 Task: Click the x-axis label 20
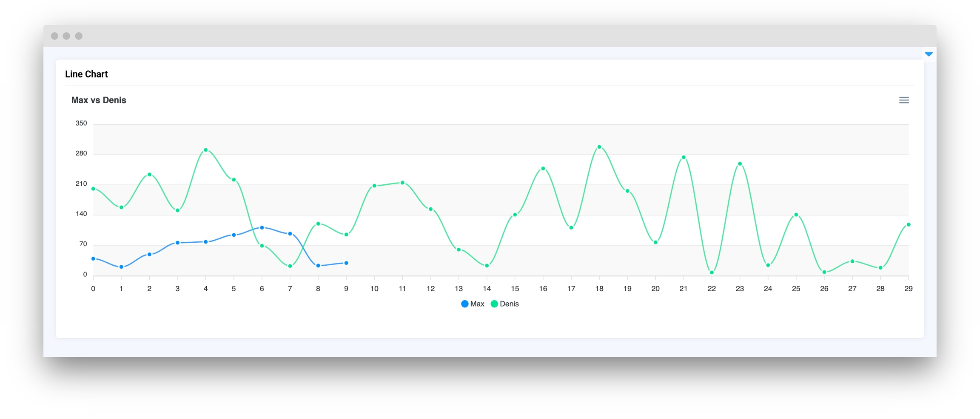(655, 289)
